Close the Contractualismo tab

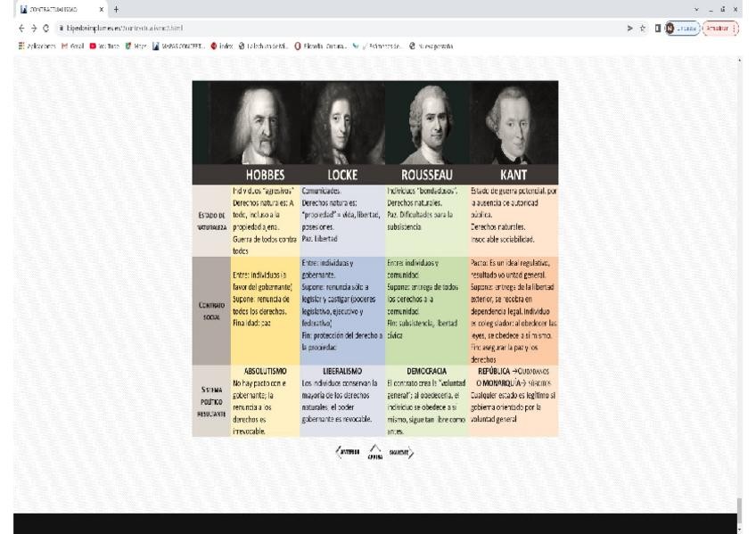point(100,9)
